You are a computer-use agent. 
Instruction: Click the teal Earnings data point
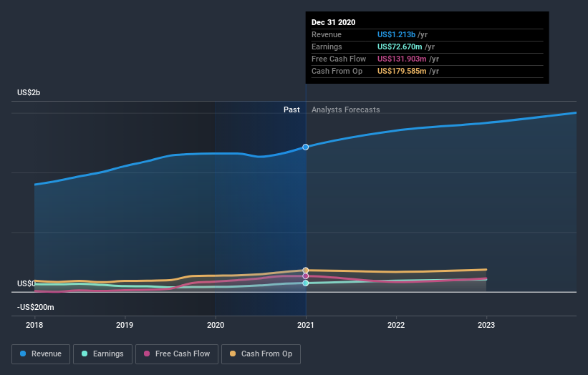(306, 283)
